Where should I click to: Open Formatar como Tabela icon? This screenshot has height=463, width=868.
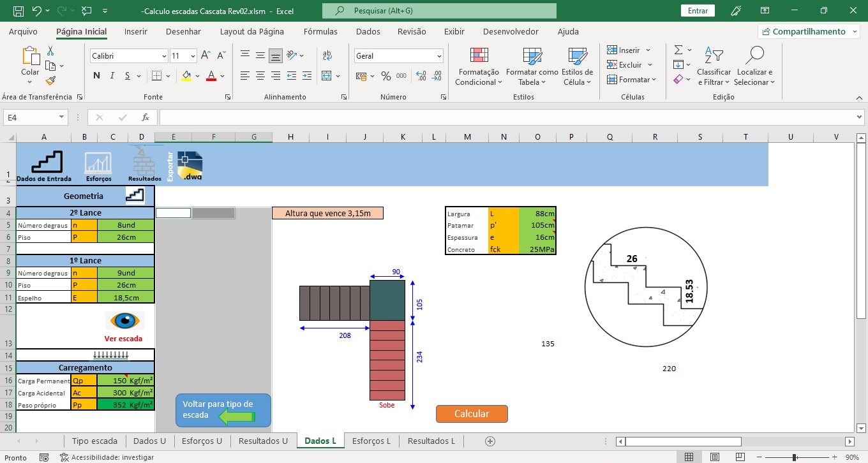[x=532, y=56]
